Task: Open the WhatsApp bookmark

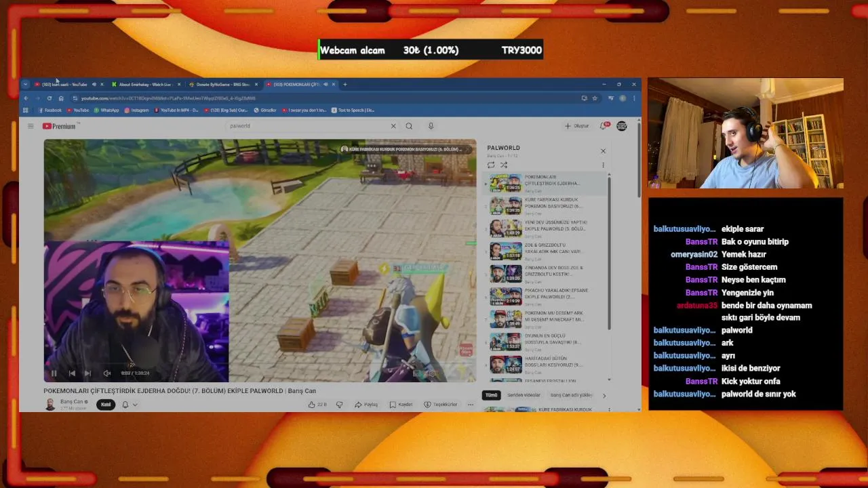Action: [x=106, y=110]
